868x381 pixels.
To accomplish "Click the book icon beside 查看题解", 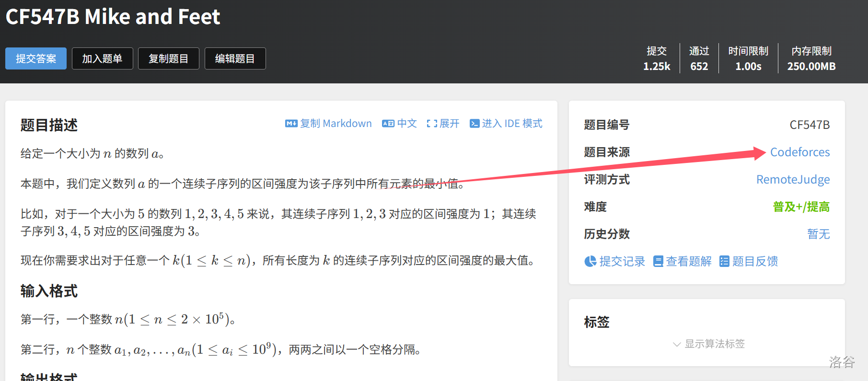I will (658, 261).
